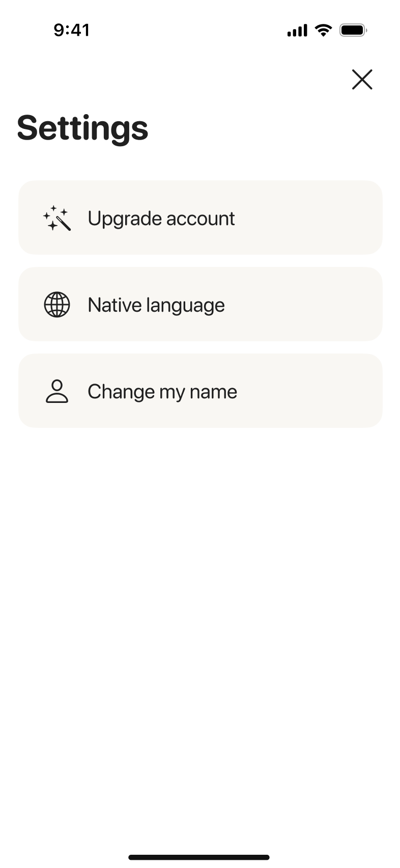Click the Wi-Fi status icon
Image resolution: width=400 pixels, height=868 pixels.
(x=323, y=30)
